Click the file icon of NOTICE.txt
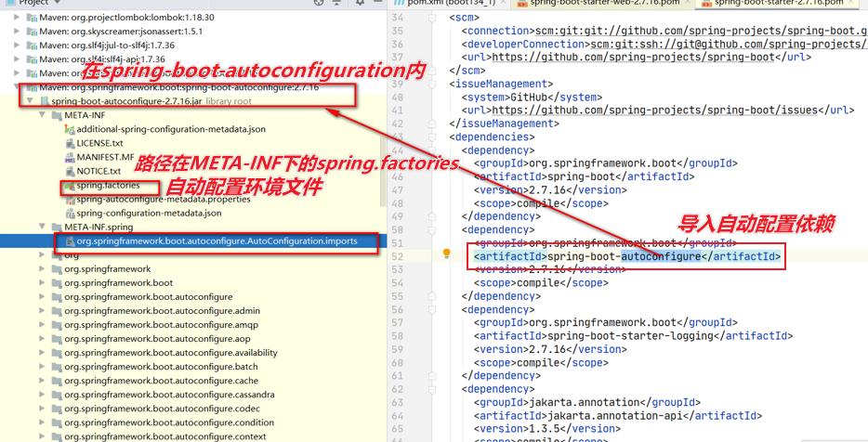The height and width of the screenshot is (442, 868). pos(70,171)
